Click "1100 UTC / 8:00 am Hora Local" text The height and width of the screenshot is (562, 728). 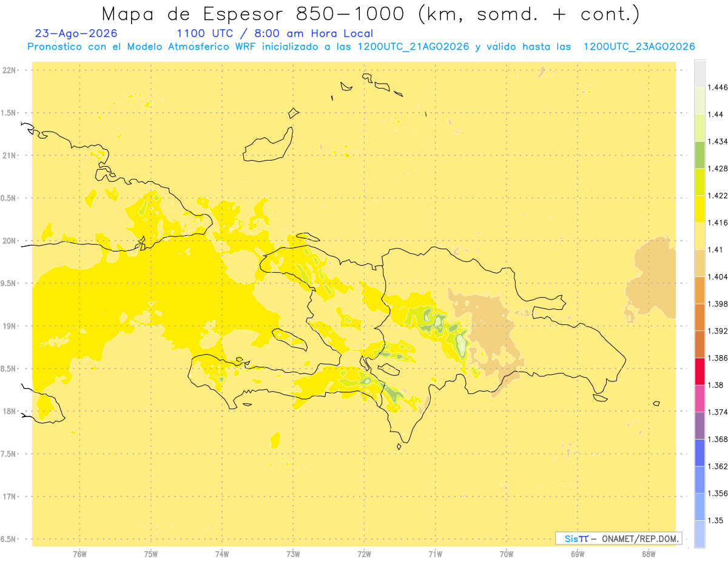[275, 33]
